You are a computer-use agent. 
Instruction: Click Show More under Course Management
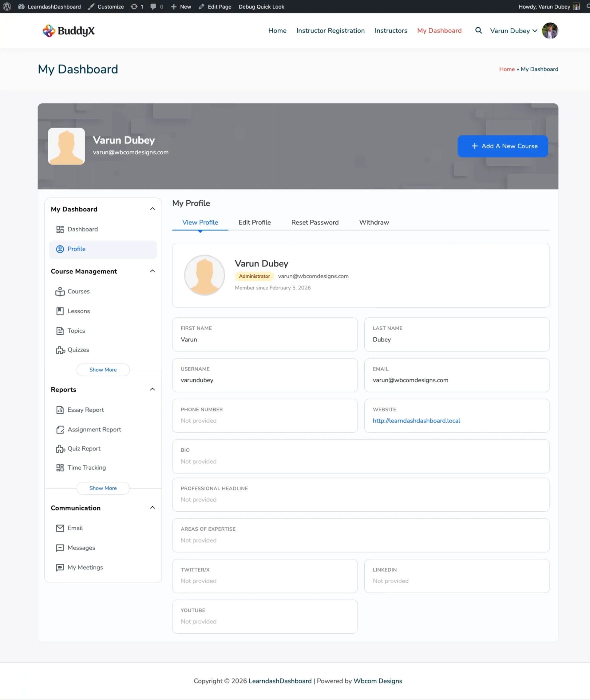[103, 370]
